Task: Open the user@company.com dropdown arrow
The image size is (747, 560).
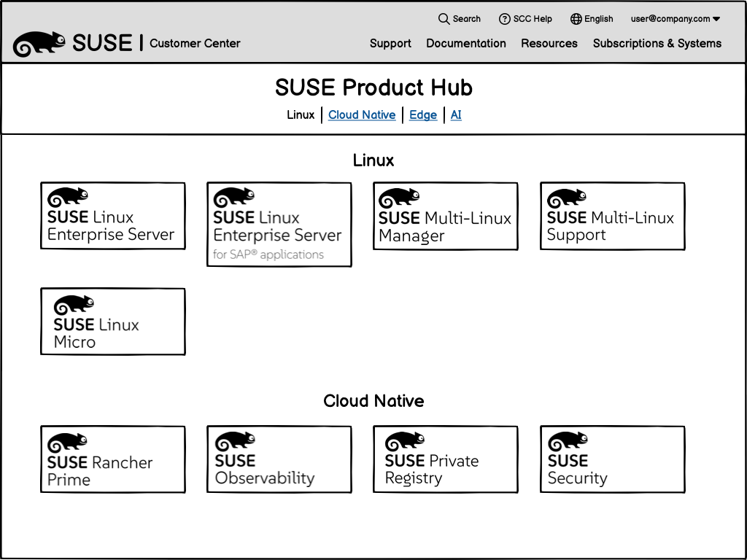Action: point(716,19)
